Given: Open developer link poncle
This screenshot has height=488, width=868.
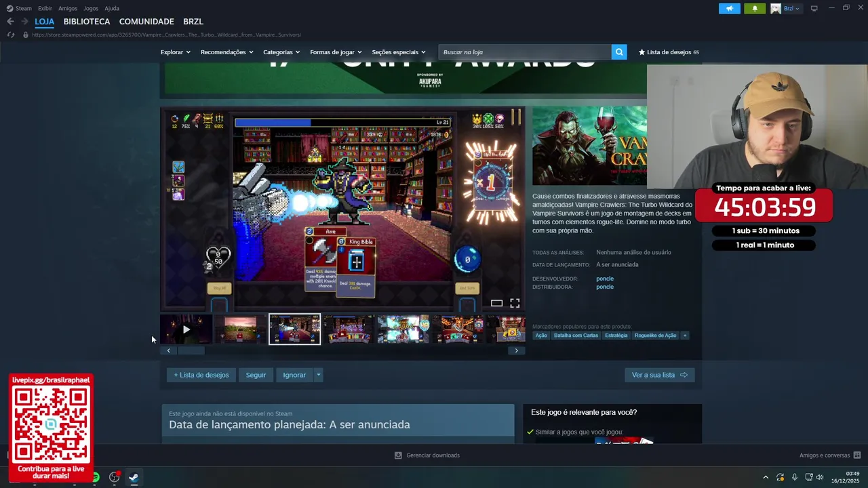Looking at the screenshot, I should click(x=605, y=279).
